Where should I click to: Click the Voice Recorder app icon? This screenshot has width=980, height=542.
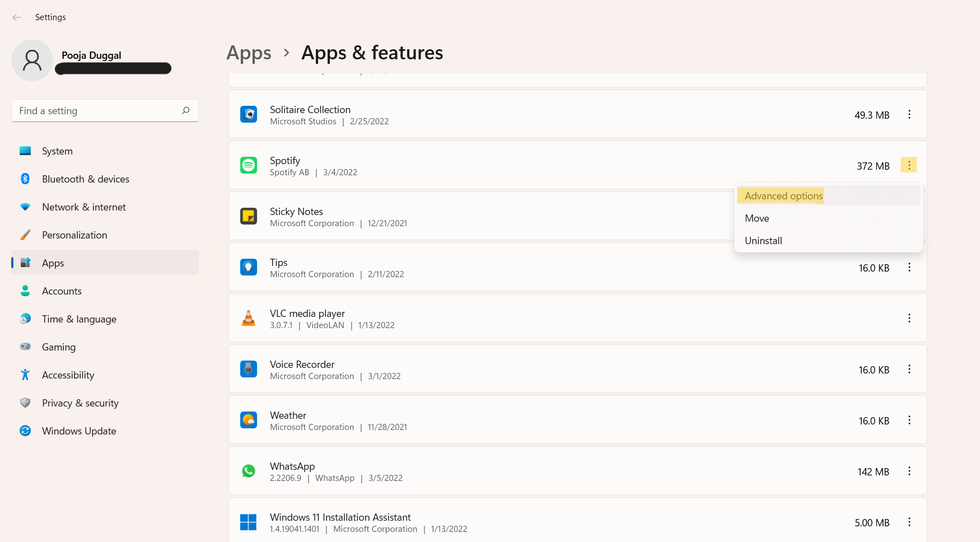(x=249, y=369)
